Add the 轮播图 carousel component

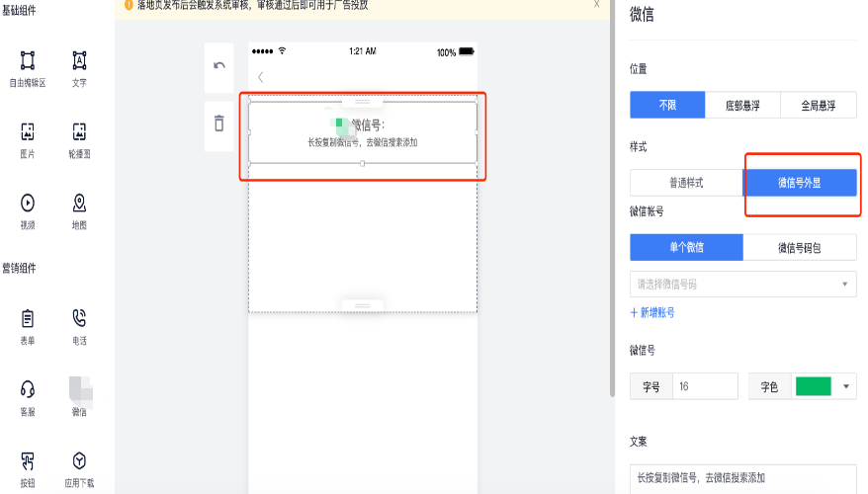tap(79, 132)
